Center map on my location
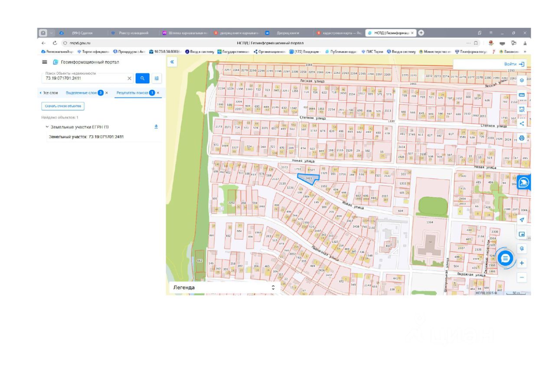555x392 pixels. tap(522, 219)
